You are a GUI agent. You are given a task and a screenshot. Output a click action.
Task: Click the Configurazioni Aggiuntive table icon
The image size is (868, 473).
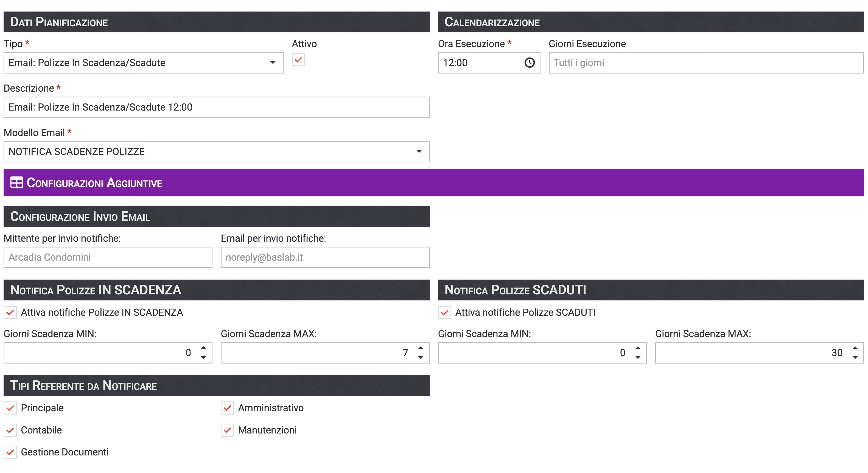pos(16,183)
